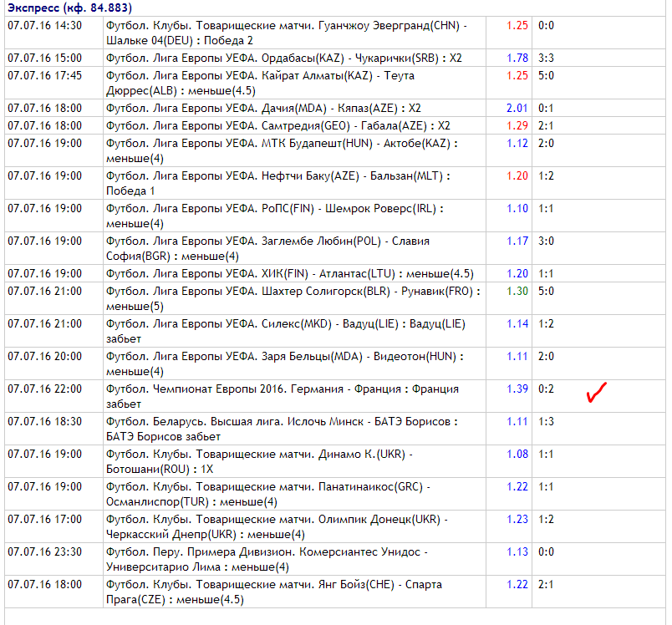This screenshot has width=672, height=625.
Task: Click score 0:2 in the Германия - Франция row
Action: [x=546, y=389]
